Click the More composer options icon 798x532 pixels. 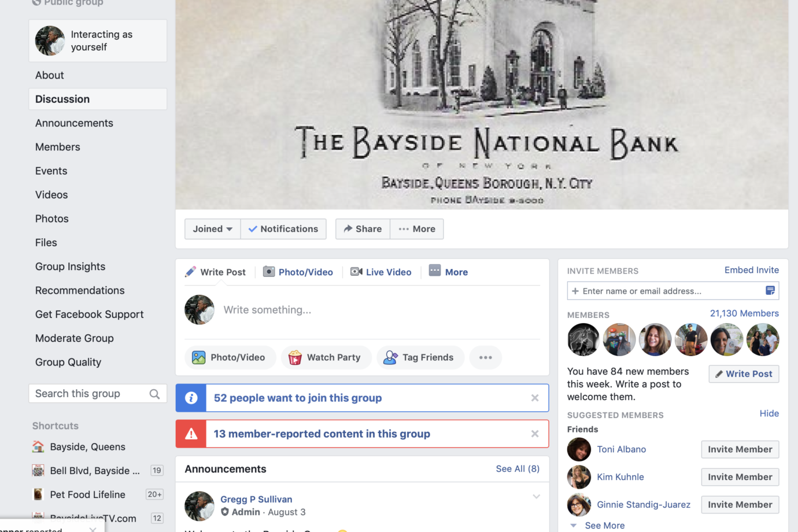(x=435, y=271)
